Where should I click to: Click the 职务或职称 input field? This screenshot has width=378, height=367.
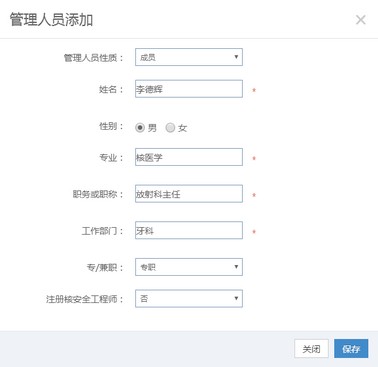pyautogui.click(x=189, y=194)
